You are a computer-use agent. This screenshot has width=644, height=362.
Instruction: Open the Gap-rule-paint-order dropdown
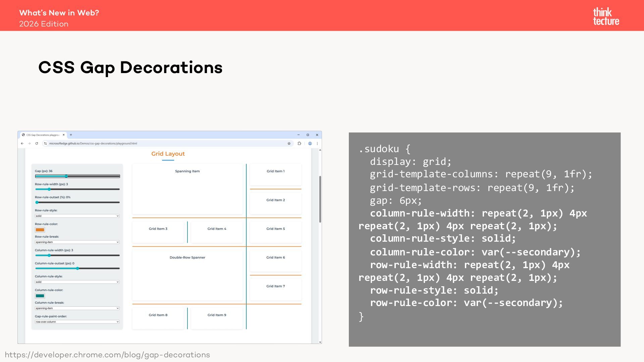(77, 322)
